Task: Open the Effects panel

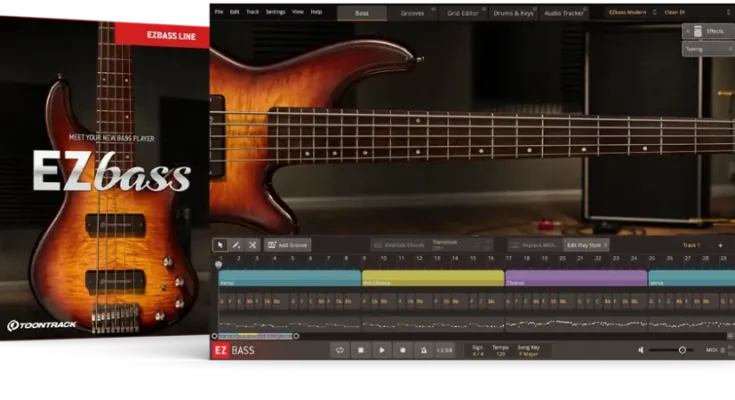Action: (x=707, y=31)
